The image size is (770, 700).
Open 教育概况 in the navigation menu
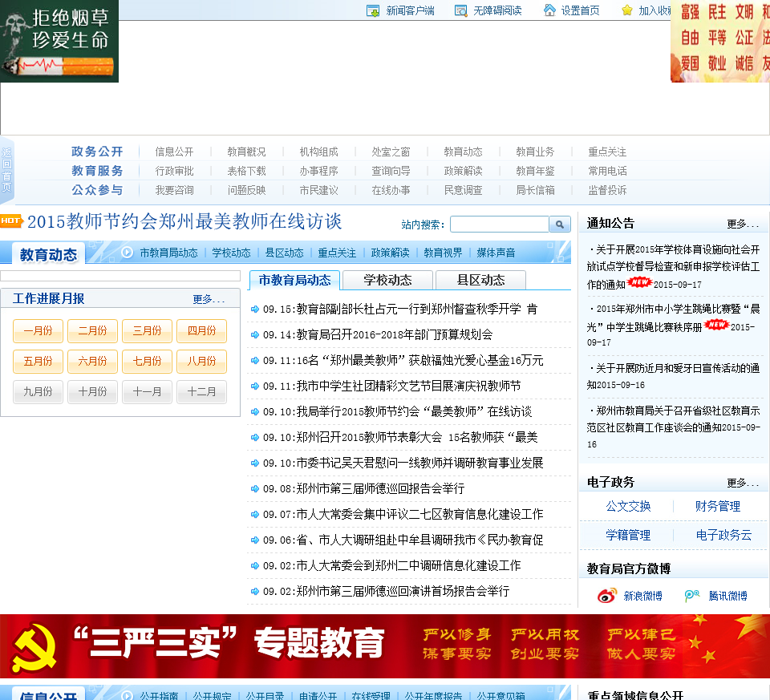tap(246, 152)
